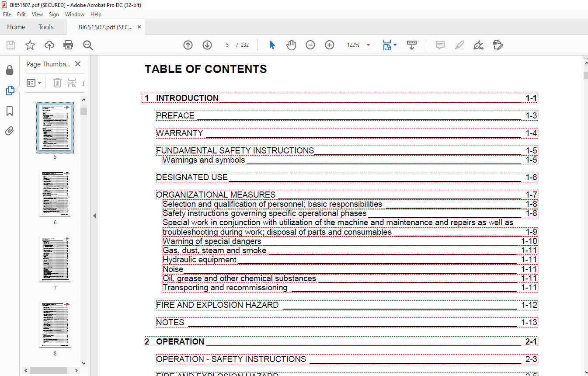
Task: Open the Window menu
Action: click(x=75, y=14)
